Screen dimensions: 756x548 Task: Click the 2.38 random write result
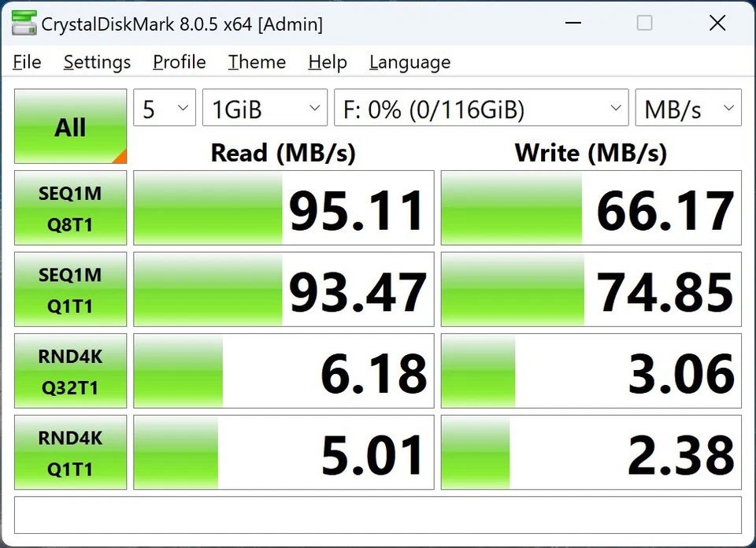coord(591,452)
